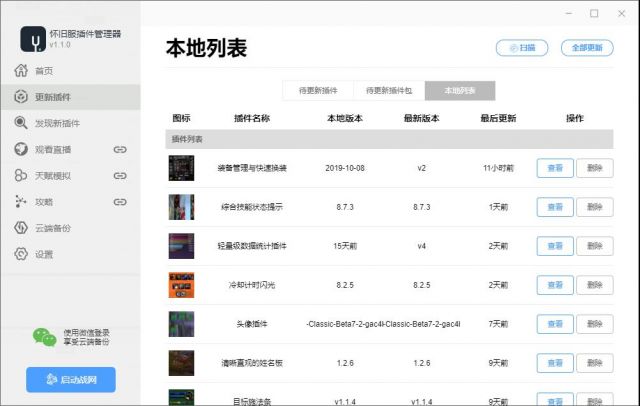Switch to the 待更新插件包 tab
This screenshot has width=640, height=406.
[389, 91]
